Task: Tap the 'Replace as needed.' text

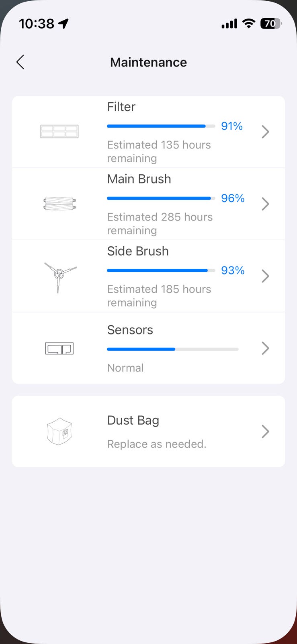Action: click(x=157, y=444)
